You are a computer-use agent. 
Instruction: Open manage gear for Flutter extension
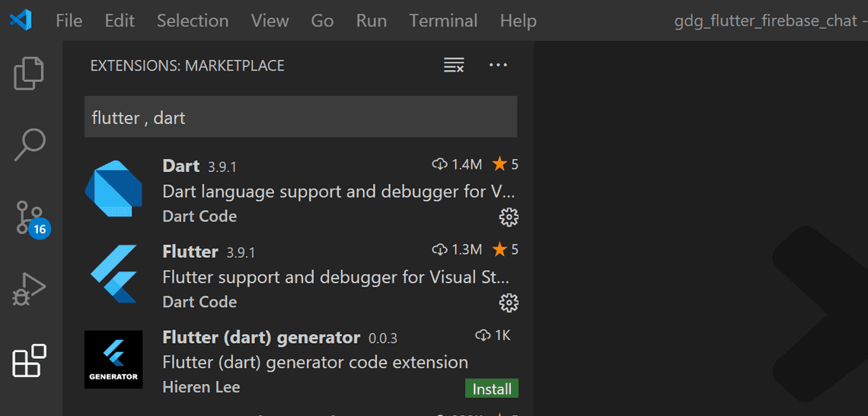tap(508, 302)
